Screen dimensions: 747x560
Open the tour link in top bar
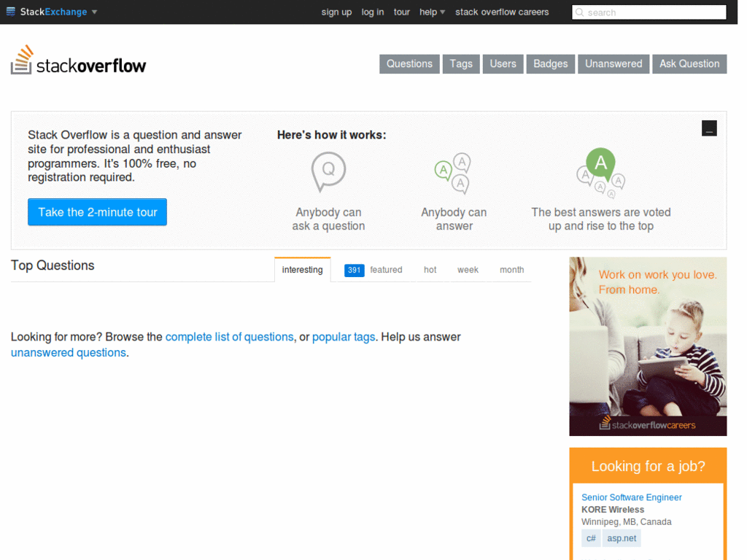[x=402, y=12]
